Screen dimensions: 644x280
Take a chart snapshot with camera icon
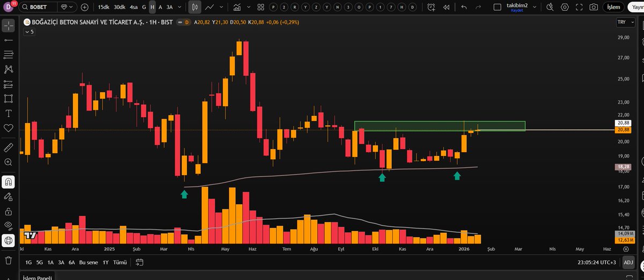click(x=594, y=7)
